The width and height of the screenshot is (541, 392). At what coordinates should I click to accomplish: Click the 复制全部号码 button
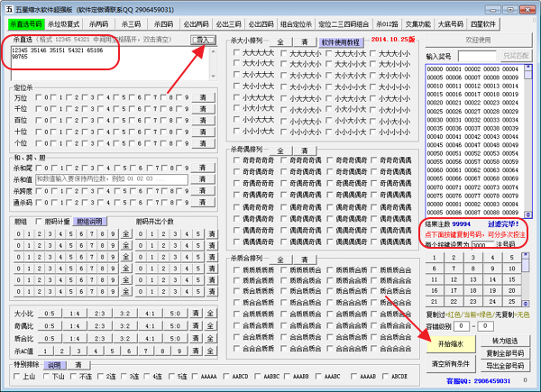pos(505,353)
